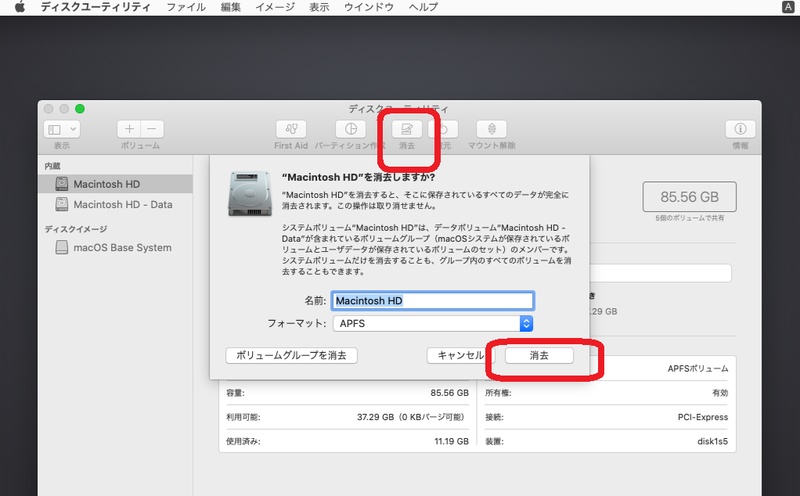
Task: Click the 内蔵 sidebar section header
Action: 53,166
